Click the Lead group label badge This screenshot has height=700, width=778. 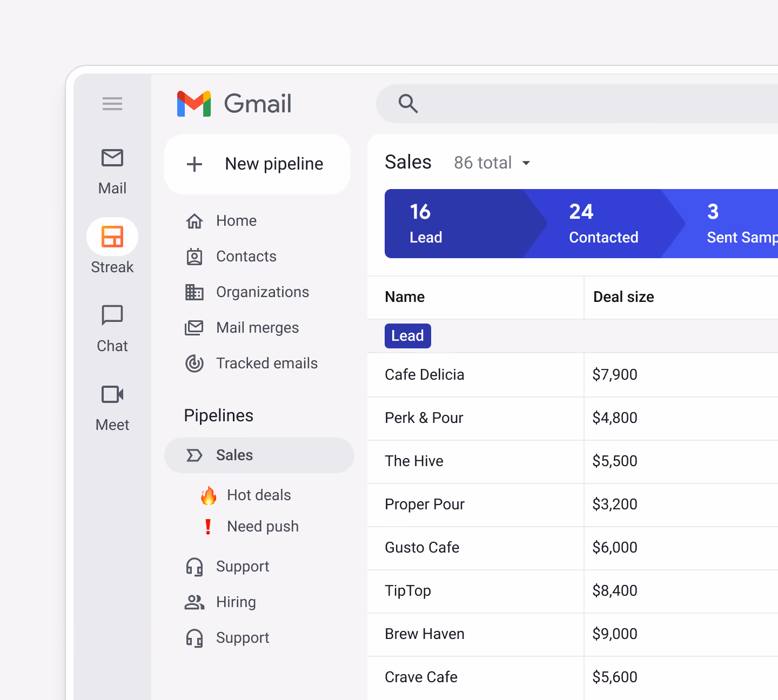[x=408, y=336]
